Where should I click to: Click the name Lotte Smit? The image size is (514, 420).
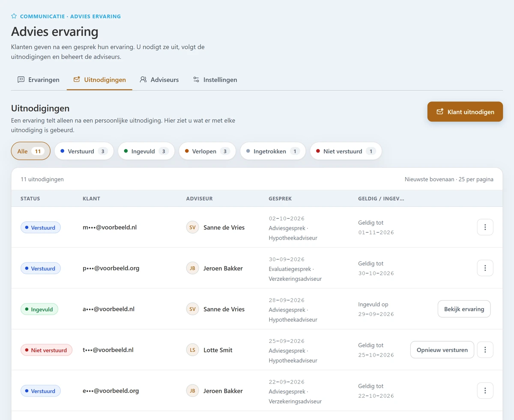(x=218, y=350)
